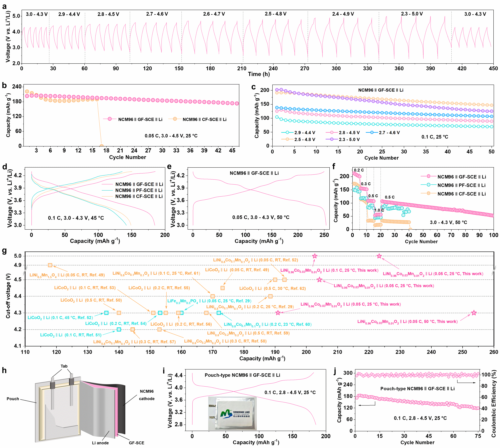Click the "NCM96 cathode" label in panel h
This screenshot has height=448, width=500.
[x=147, y=395]
